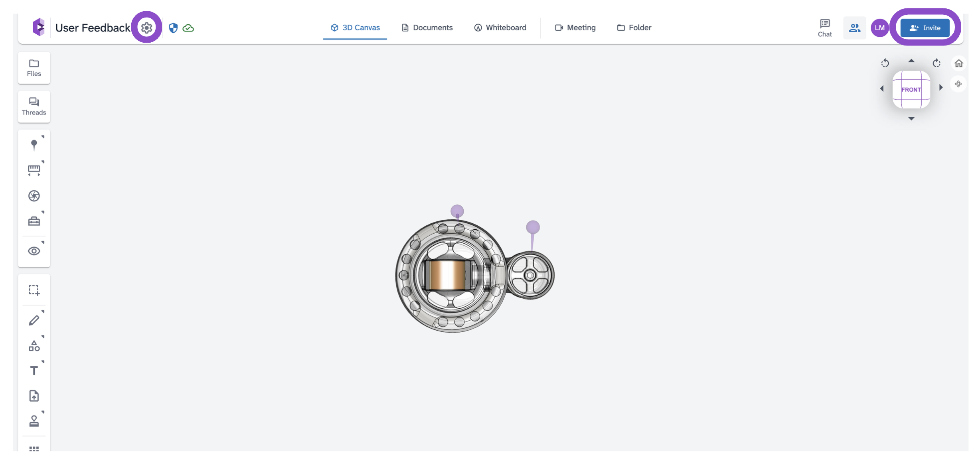Select the shapes tool
Viewport: 980px width, 461px height.
tap(34, 345)
